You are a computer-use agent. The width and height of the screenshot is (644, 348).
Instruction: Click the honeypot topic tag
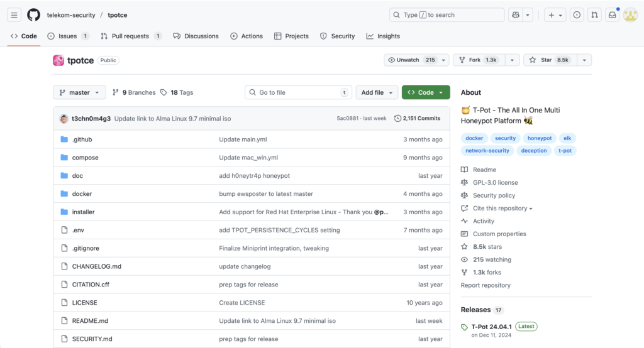click(x=540, y=138)
